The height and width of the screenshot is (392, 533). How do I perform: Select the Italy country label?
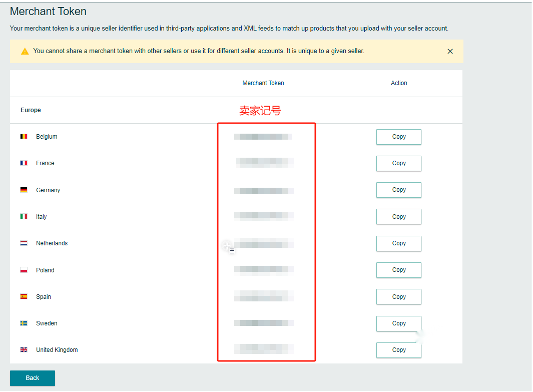[41, 217]
